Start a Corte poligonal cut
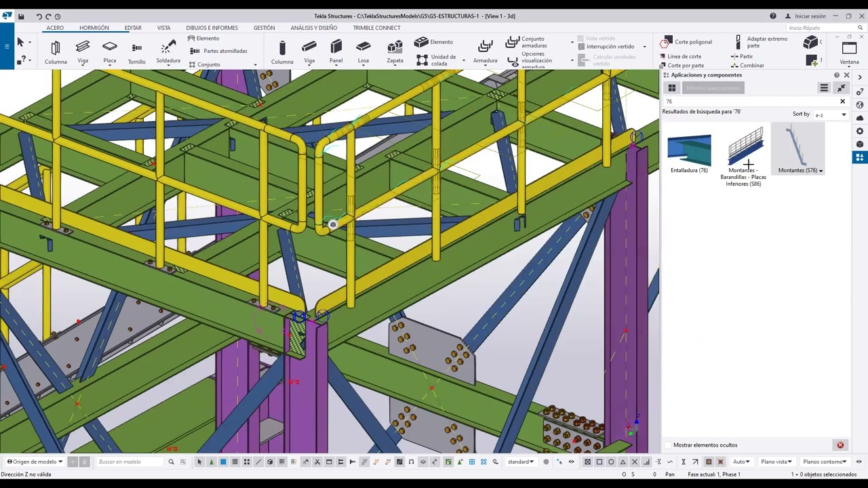Image resolution: width=868 pixels, height=488 pixels. [x=687, y=42]
